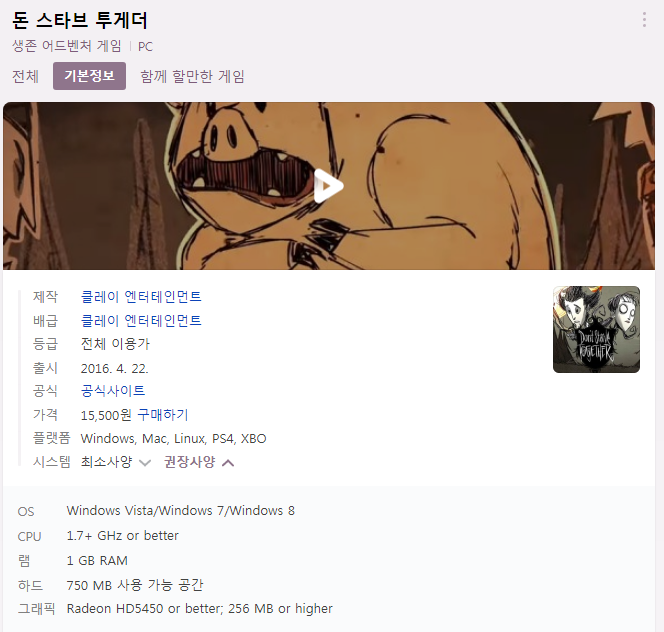Screen dimensions: 664x632
Task: Open the three-dot more options menu
Action: pyautogui.click(x=644, y=20)
